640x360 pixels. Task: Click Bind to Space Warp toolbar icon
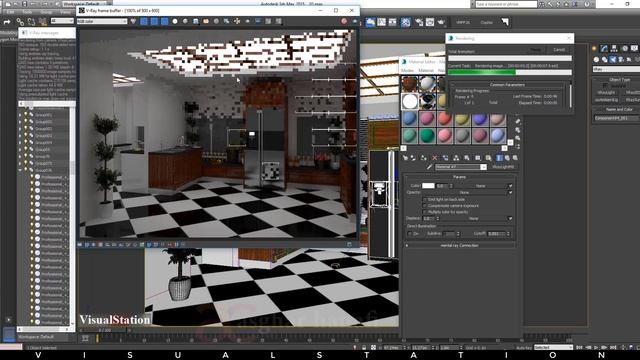point(42,22)
